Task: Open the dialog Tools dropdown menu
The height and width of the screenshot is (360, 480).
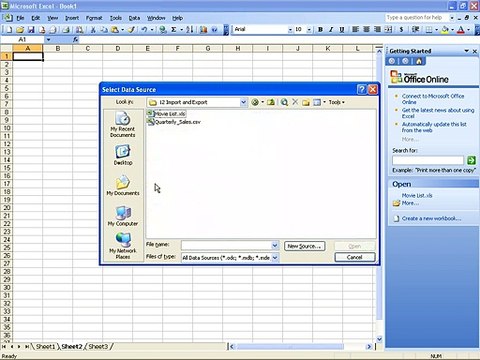Action: click(337, 102)
